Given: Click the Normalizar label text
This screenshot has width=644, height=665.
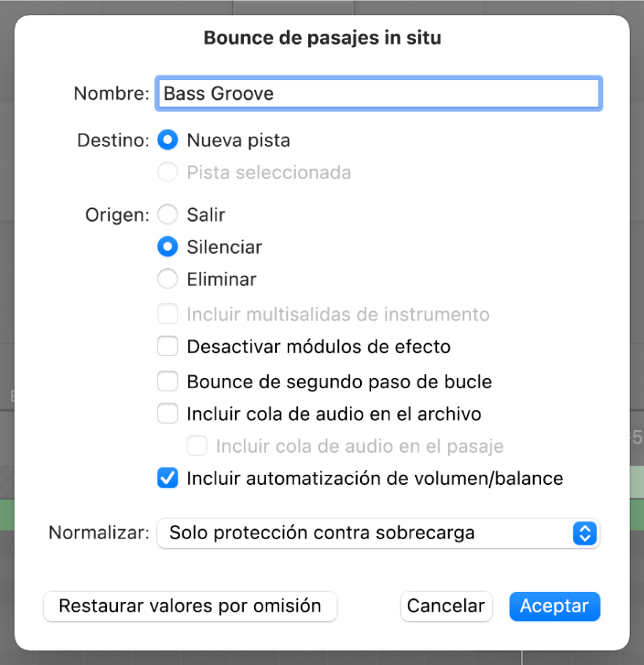Looking at the screenshot, I should click(x=98, y=533).
